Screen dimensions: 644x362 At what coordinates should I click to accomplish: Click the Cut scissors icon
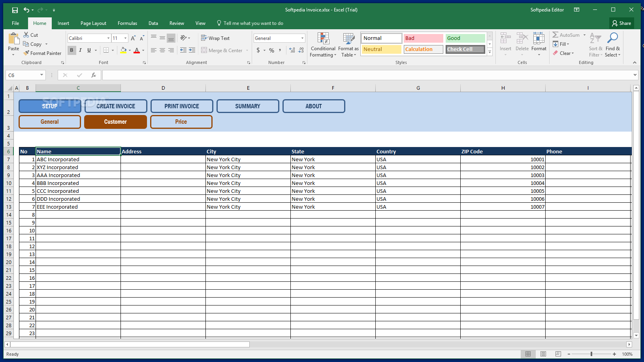pyautogui.click(x=26, y=35)
